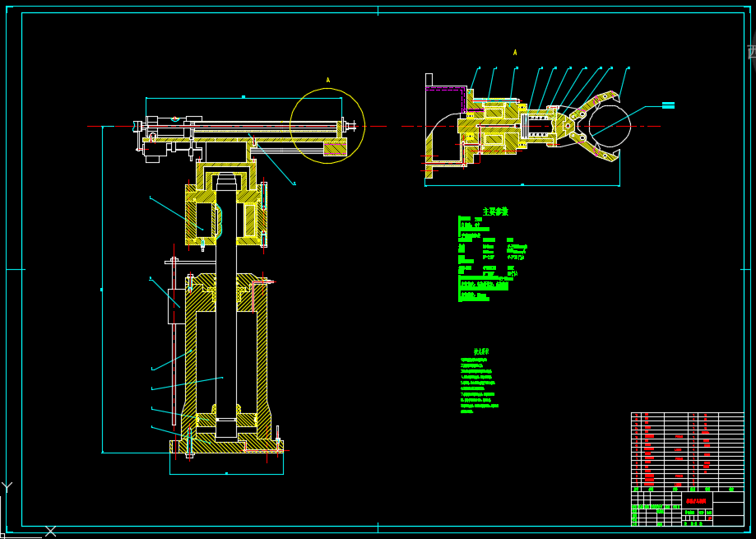Screen dimensions: 756x539
Task: Select the large yellow detail circle on the arm
Action: click(x=327, y=126)
